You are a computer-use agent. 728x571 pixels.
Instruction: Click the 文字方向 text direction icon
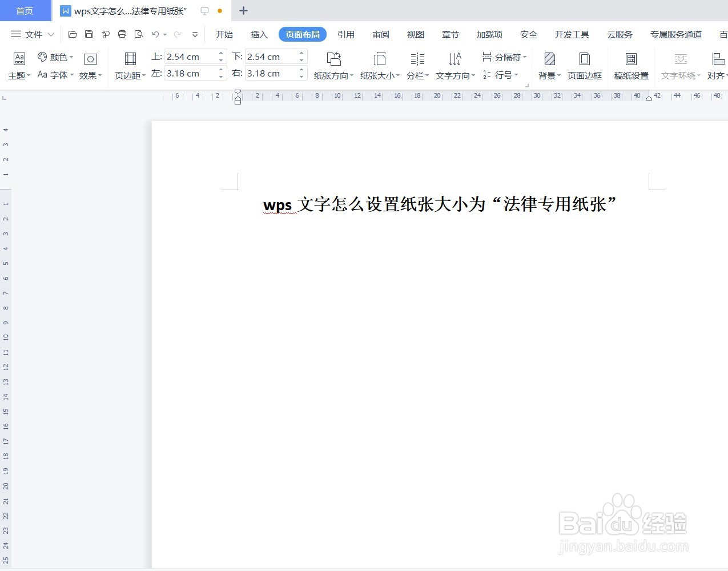[455, 59]
